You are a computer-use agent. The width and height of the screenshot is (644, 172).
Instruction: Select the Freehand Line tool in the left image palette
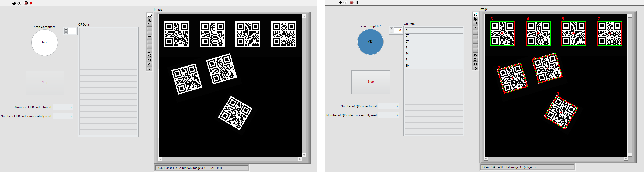pos(150,56)
